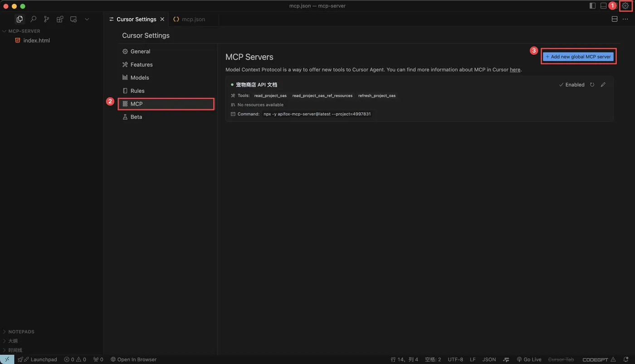The width and height of the screenshot is (635, 364).
Task: Refresh the 宠物商店 API 文档 MCP server
Action: 592,85
